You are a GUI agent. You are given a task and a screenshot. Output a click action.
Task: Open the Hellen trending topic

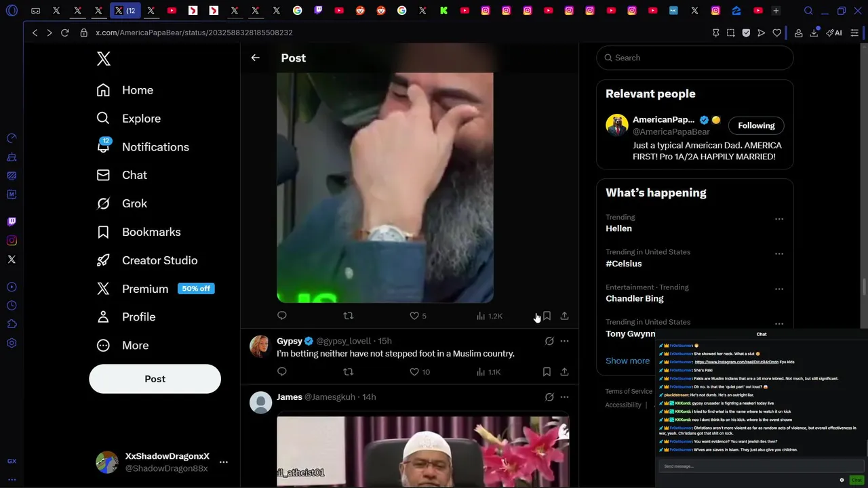[618, 228]
